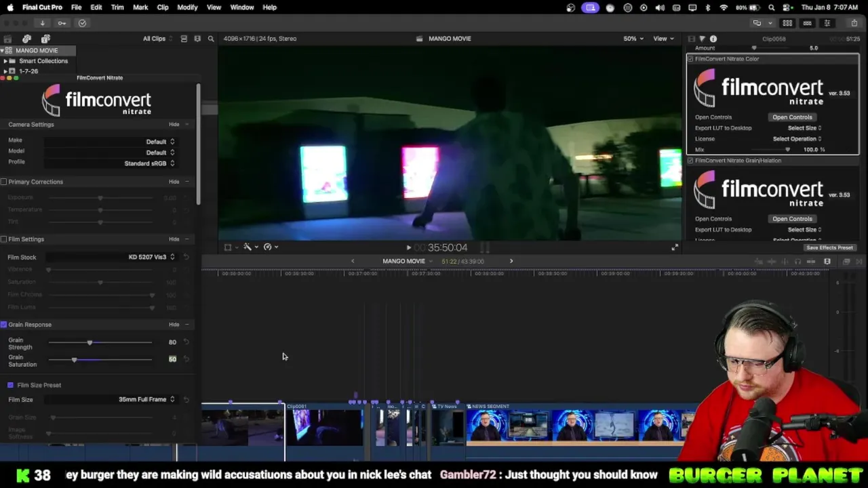The width and height of the screenshot is (868, 488).
Task: Click Open Controls in Nitrate Grain/Halation effect
Action: [x=792, y=219]
